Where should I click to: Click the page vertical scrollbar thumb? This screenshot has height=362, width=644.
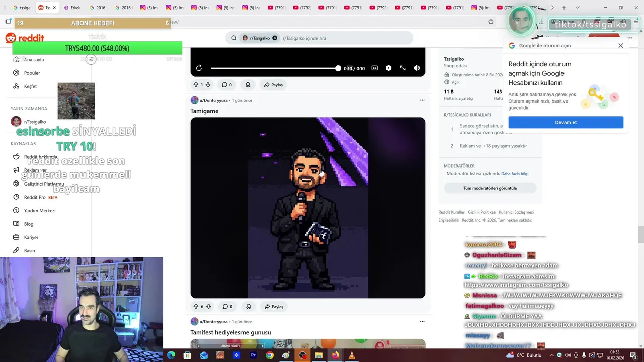tap(640, 234)
